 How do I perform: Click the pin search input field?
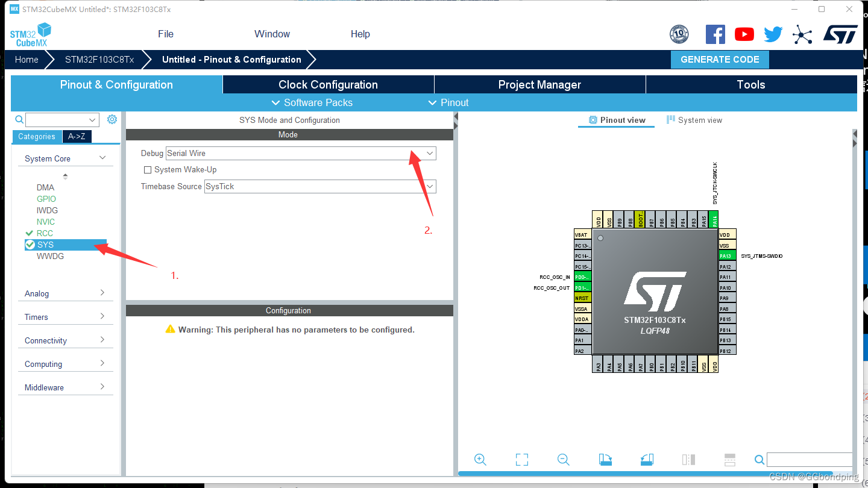[810, 460]
